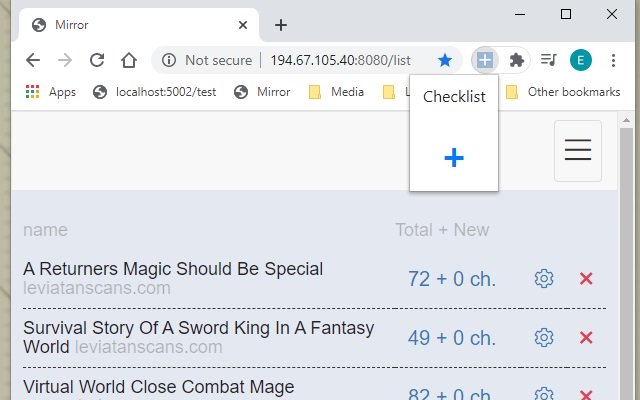
Task: Toggle the bookmark star for this page
Action: [444, 60]
